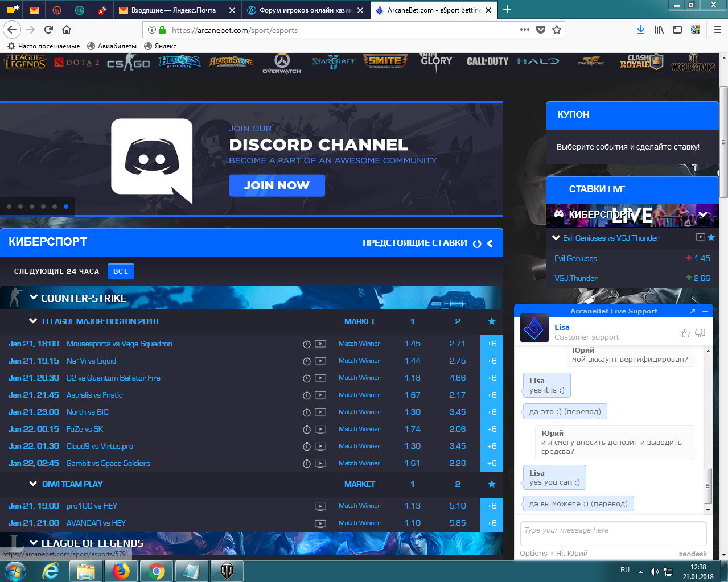Screen dimensions: 728x582
Task: Select the Overwatch game logo
Action: pos(282,63)
